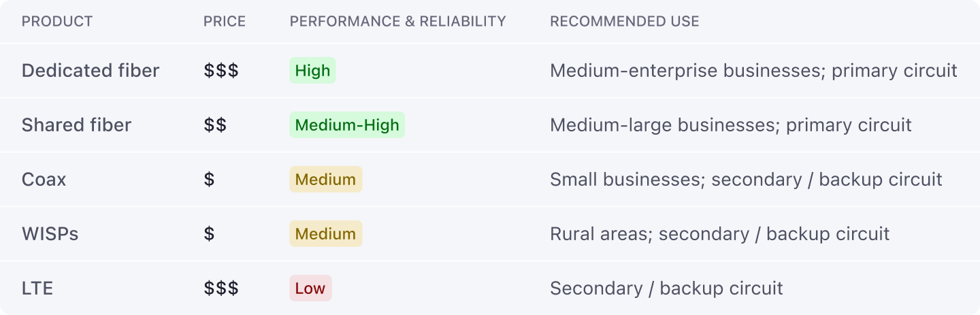
Task: Click the $$$ price for Dedicated fiber
Action: tap(221, 71)
